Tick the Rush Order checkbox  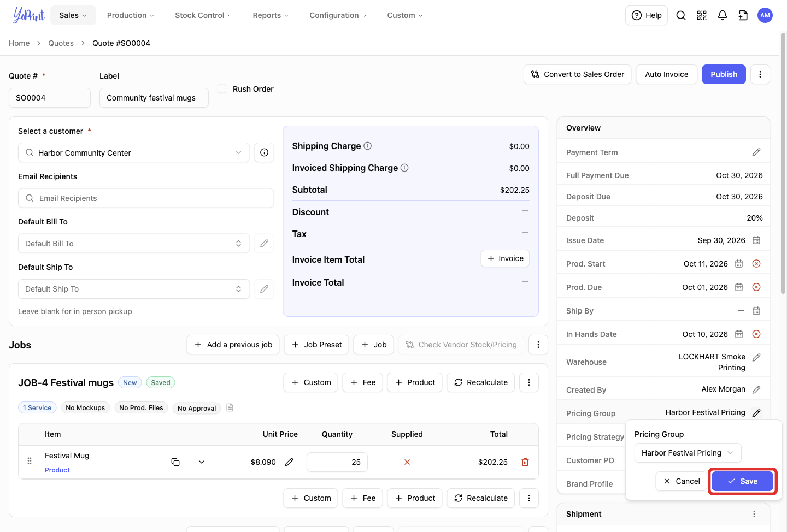(222, 89)
